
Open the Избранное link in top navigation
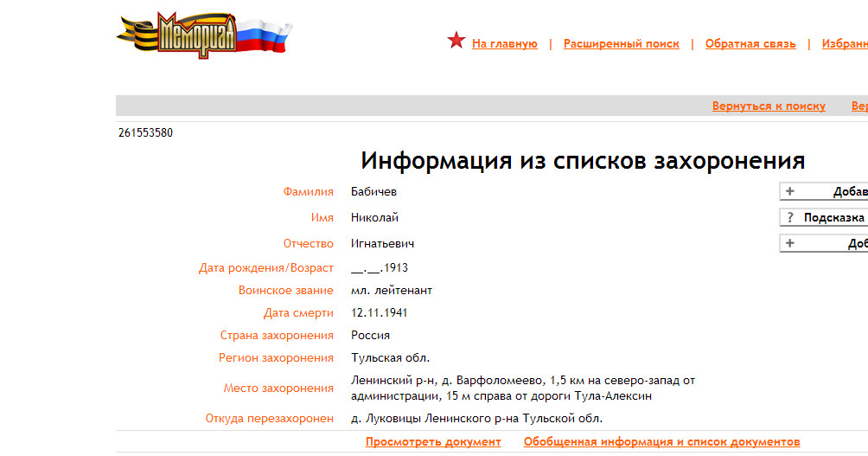844,44
